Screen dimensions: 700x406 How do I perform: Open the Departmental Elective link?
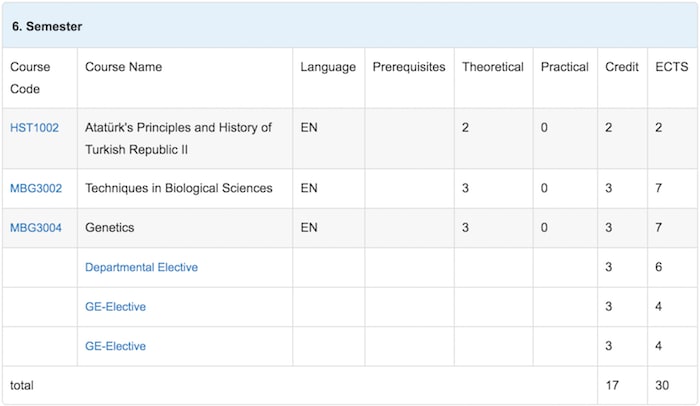click(x=141, y=267)
